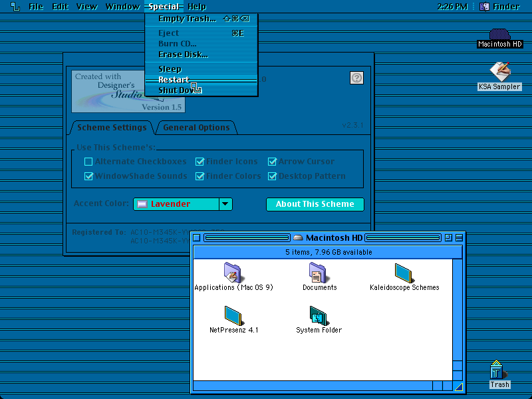Enable the Alternate Checkboxes option
Screen dimensions: 532x399
88,162
